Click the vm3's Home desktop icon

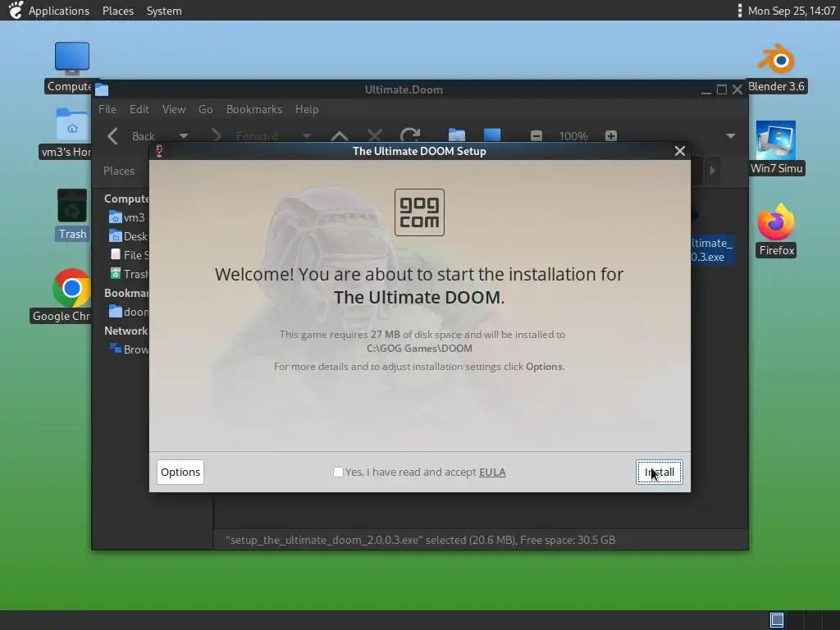(x=72, y=126)
